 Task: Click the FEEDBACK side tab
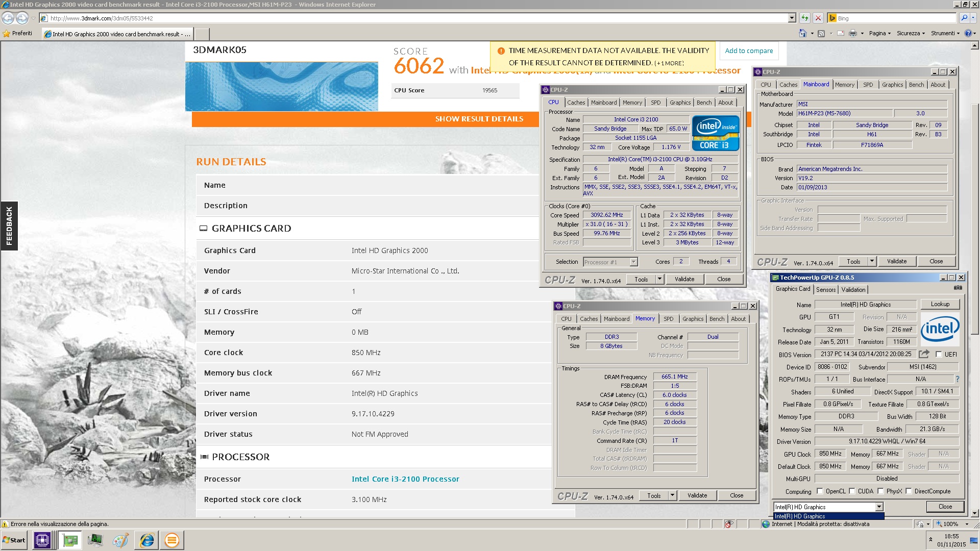coord(9,226)
